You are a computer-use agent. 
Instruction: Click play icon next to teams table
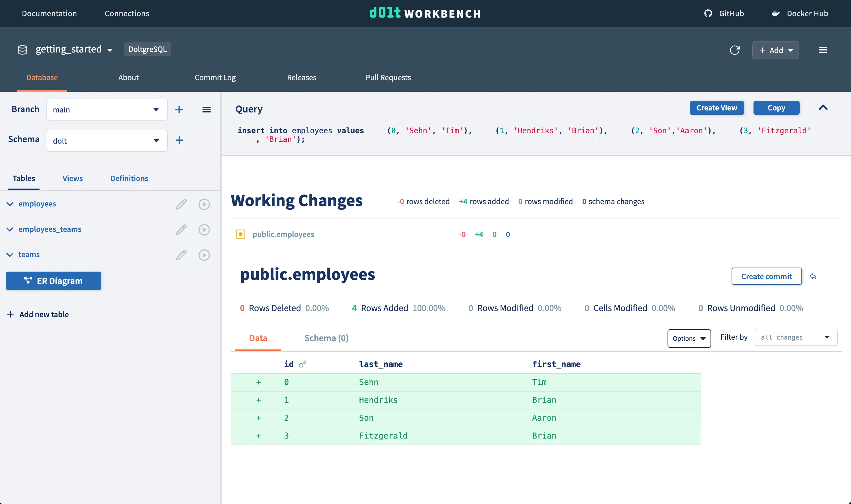[204, 255]
